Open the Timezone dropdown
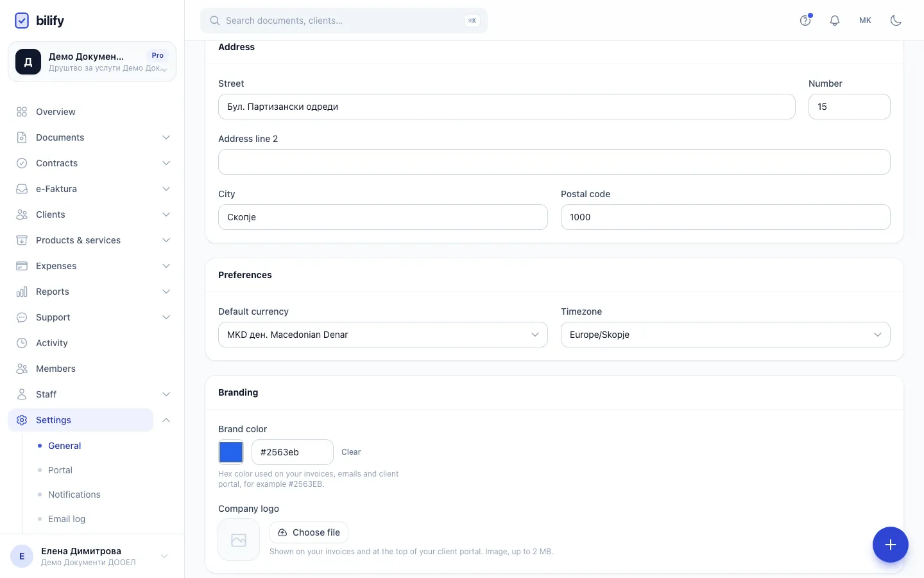 click(726, 335)
